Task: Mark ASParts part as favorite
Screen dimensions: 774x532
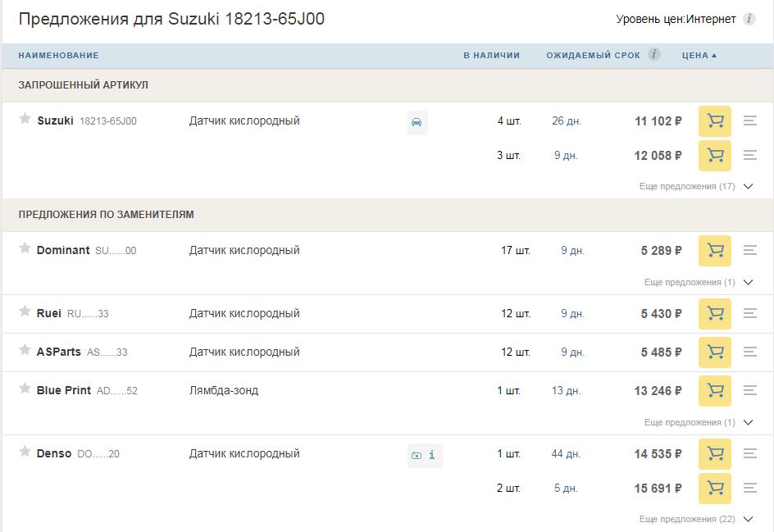Action: [25, 350]
